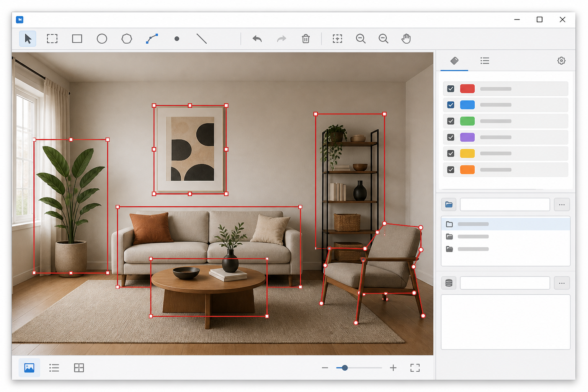Screen dimensions: 588x392
Task: Choose the dashed marquee selection tool
Action: tap(52, 39)
